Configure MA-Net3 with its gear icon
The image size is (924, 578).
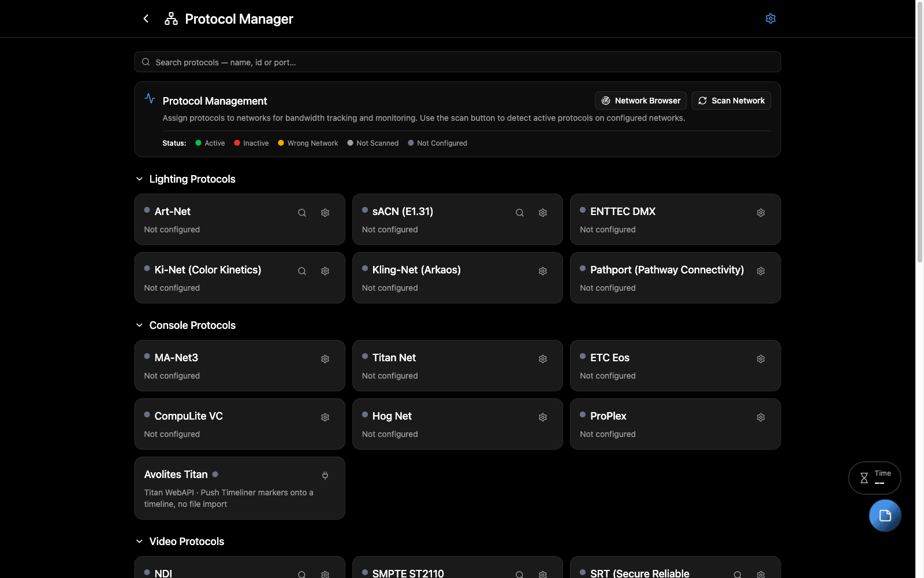(x=325, y=359)
